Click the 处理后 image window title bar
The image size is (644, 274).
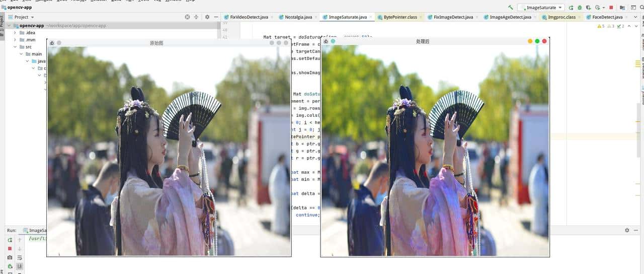point(423,41)
